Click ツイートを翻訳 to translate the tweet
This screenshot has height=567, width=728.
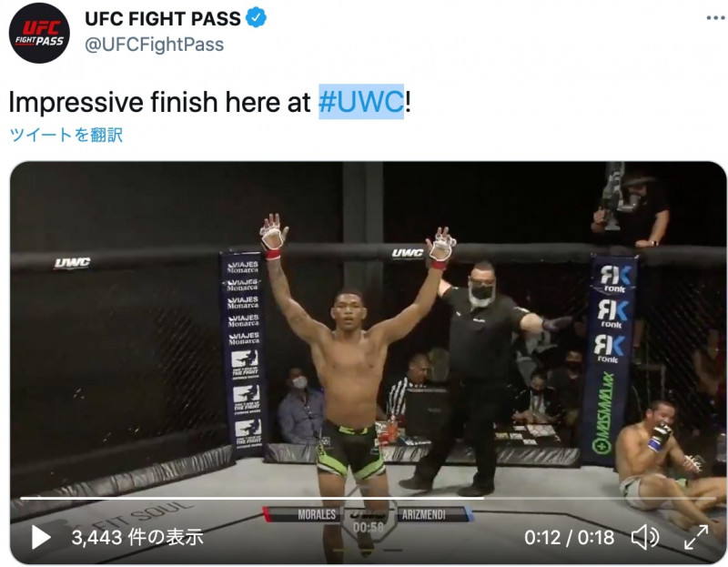click(66, 135)
